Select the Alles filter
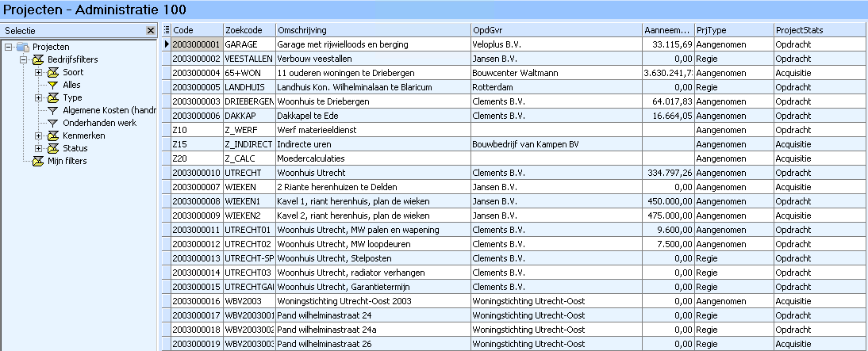The width and height of the screenshot is (868, 351). click(x=71, y=85)
